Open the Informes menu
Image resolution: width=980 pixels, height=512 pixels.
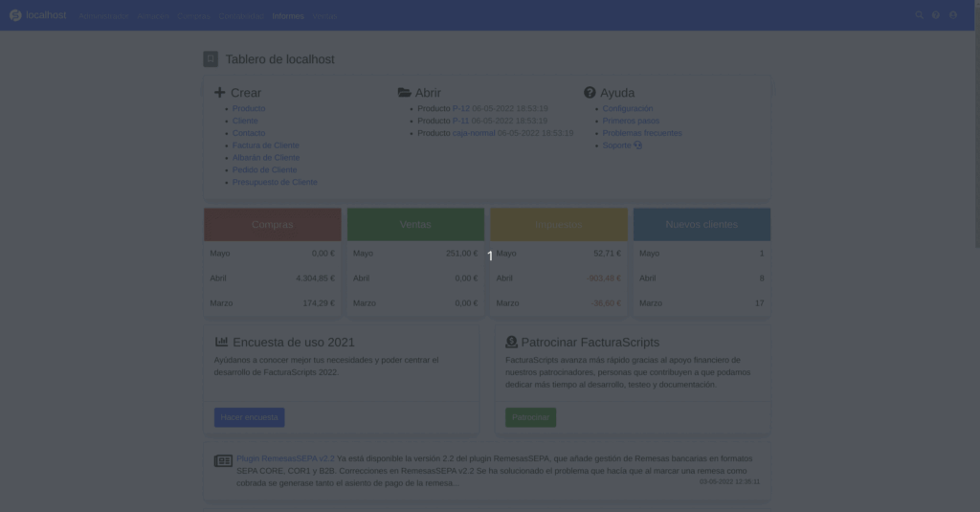coord(288,16)
